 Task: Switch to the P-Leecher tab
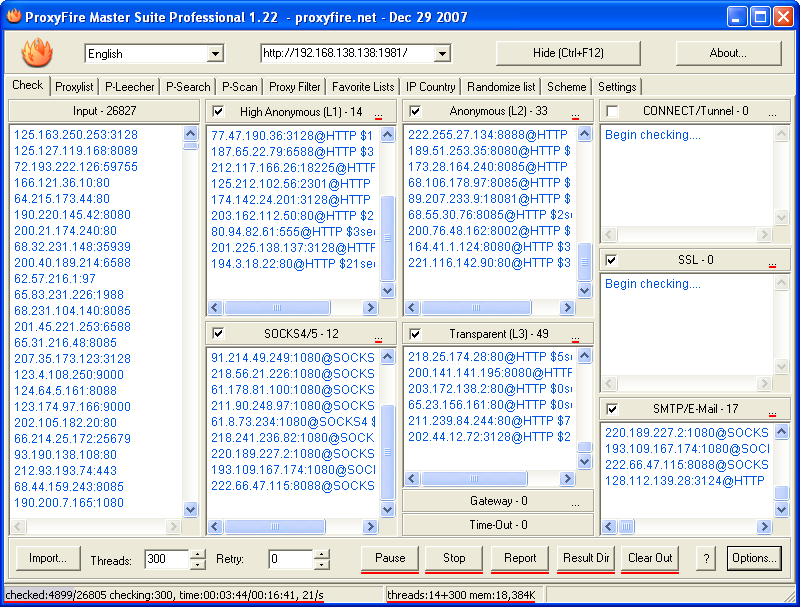point(130,87)
